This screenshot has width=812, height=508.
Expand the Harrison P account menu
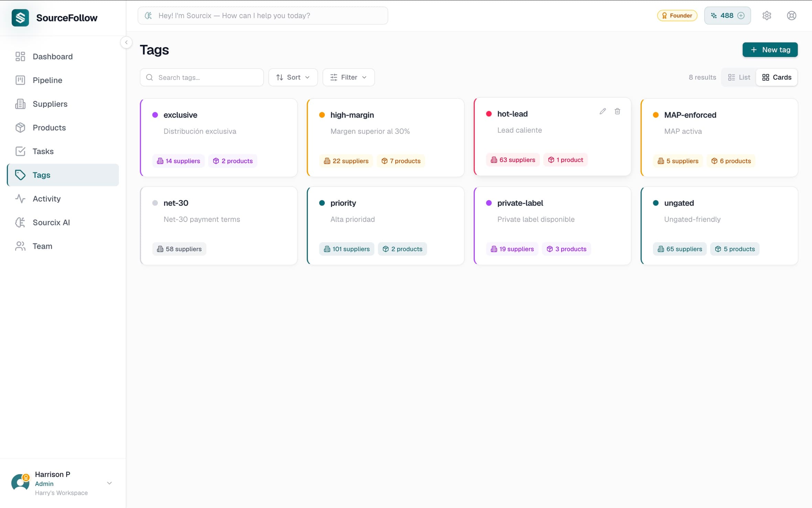point(109,483)
